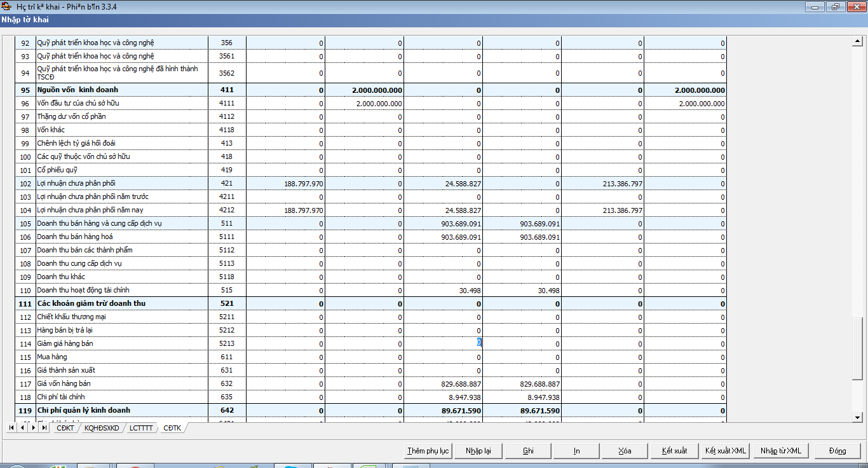Click the Kết xuất XML button
Image resolution: width=868 pixels, height=468 pixels.
pos(725,451)
